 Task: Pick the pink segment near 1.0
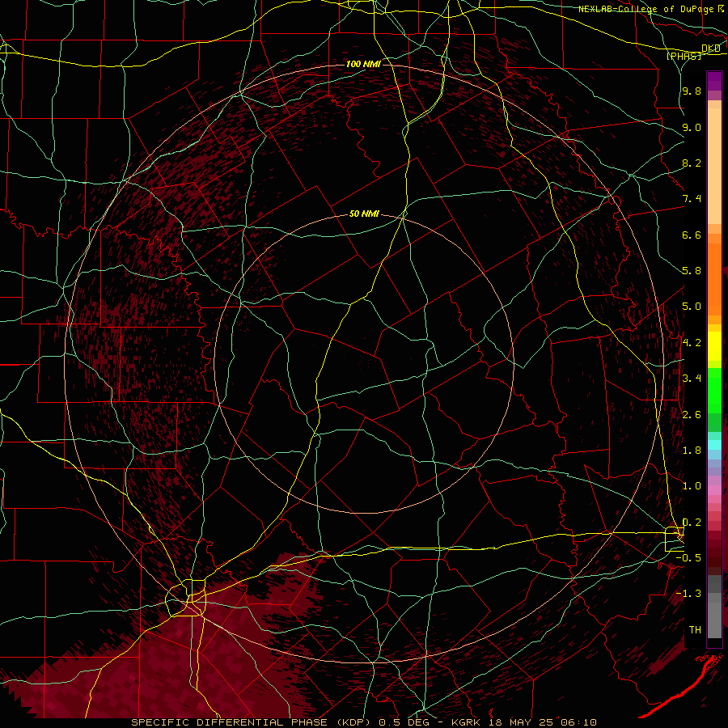point(714,489)
